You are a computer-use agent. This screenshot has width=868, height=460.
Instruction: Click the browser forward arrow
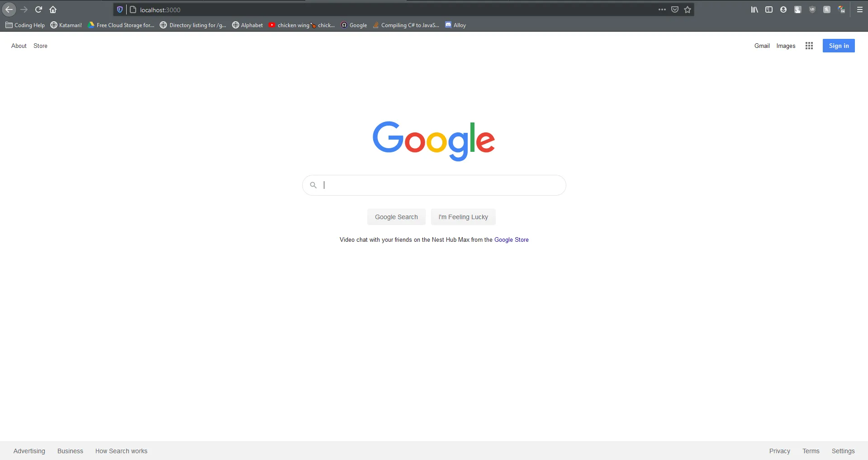24,9
